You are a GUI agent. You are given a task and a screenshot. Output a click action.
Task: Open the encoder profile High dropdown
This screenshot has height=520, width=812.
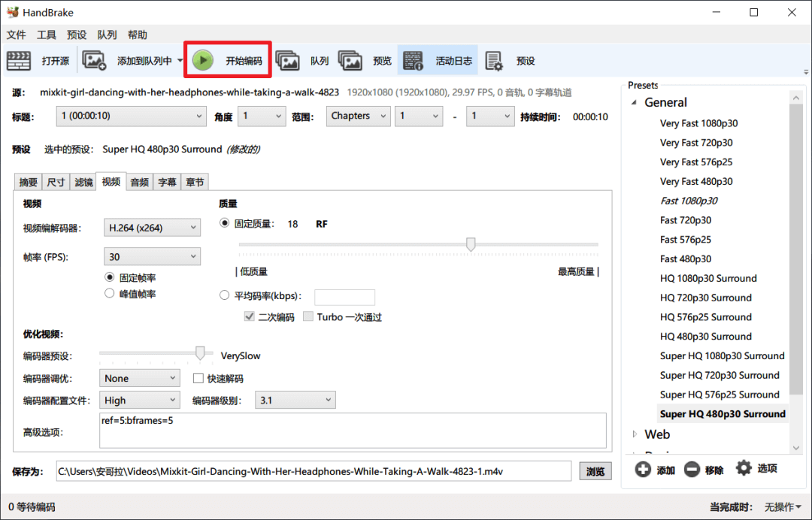(139, 400)
